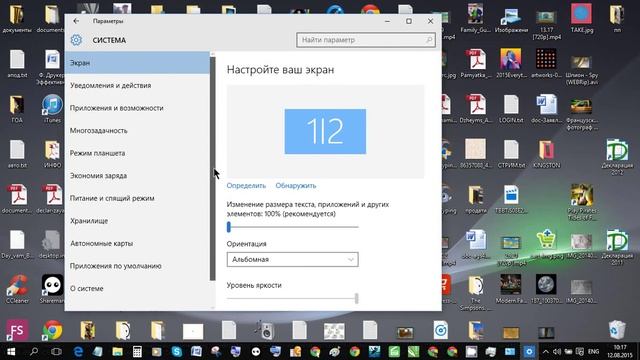Open the продажи folder on desktop

(x=476, y=199)
